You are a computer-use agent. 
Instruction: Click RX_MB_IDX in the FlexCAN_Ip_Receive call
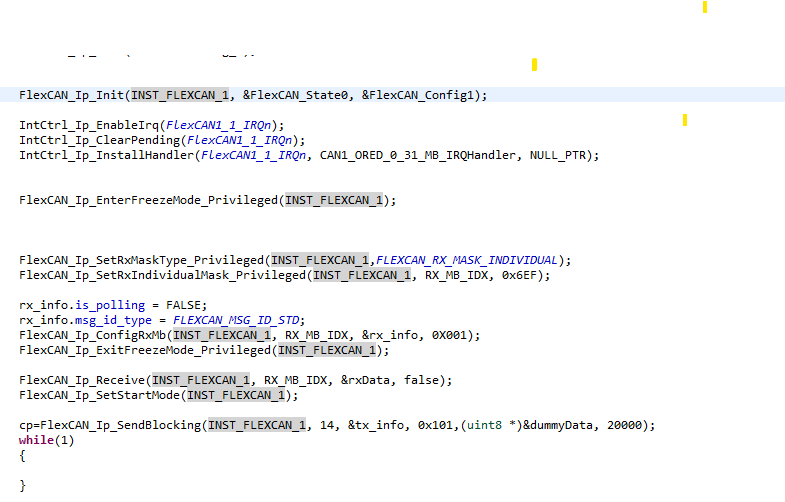pyautogui.click(x=295, y=380)
